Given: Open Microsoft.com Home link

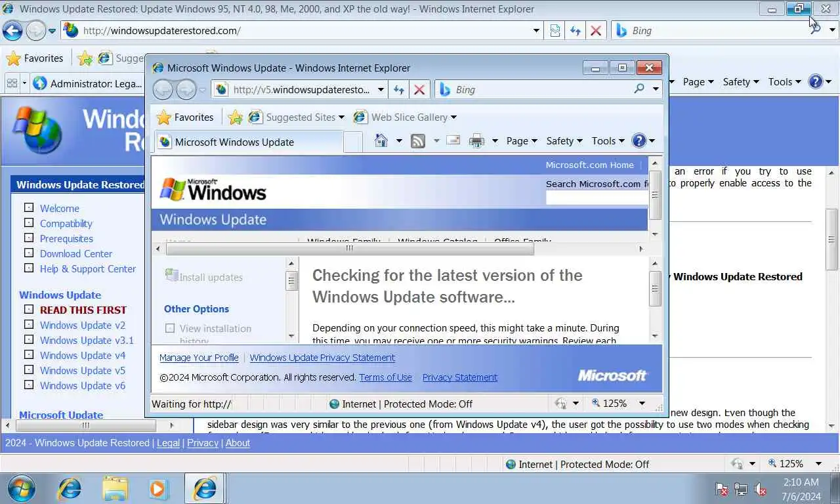Looking at the screenshot, I should pyautogui.click(x=590, y=165).
